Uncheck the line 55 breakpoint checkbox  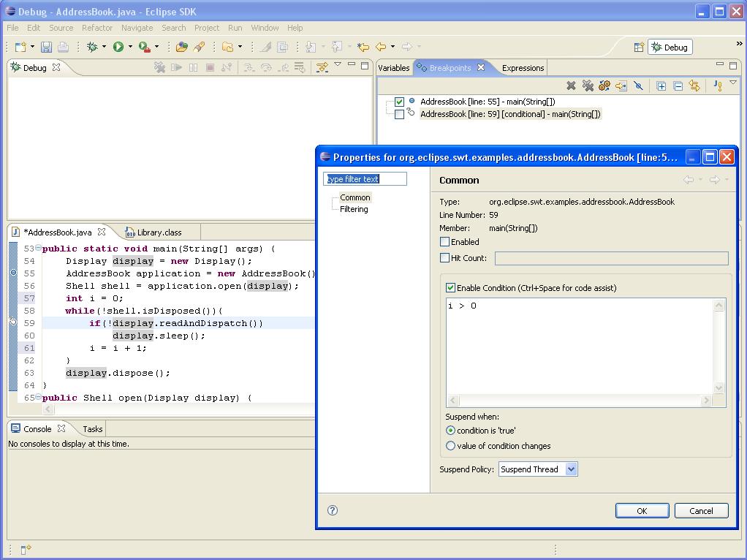point(399,102)
